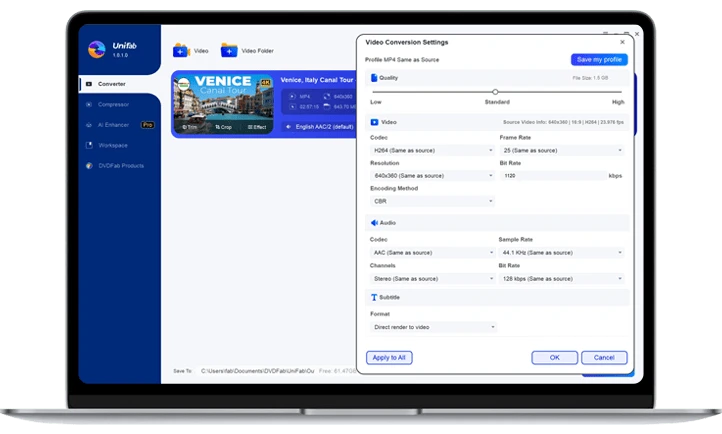Open the Frame Rate dropdown

561,150
